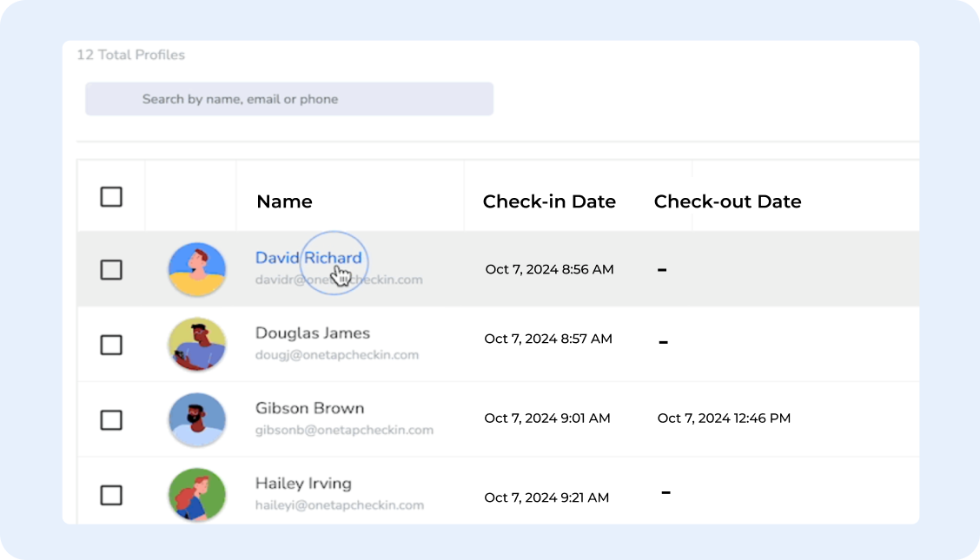Viewport: 980px width, 560px height.
Task: Click Hailey Irving's profile avatar
Action: 197,495
